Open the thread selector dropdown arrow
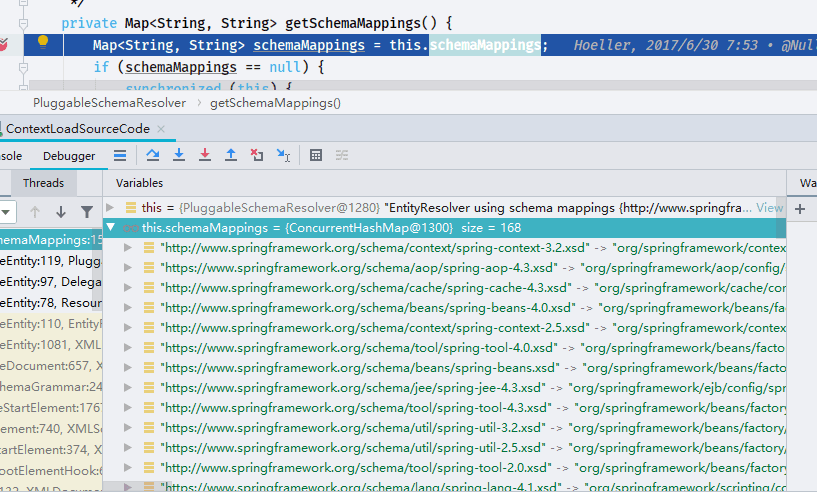Viewport: 817px width, 492px height. 6,212
